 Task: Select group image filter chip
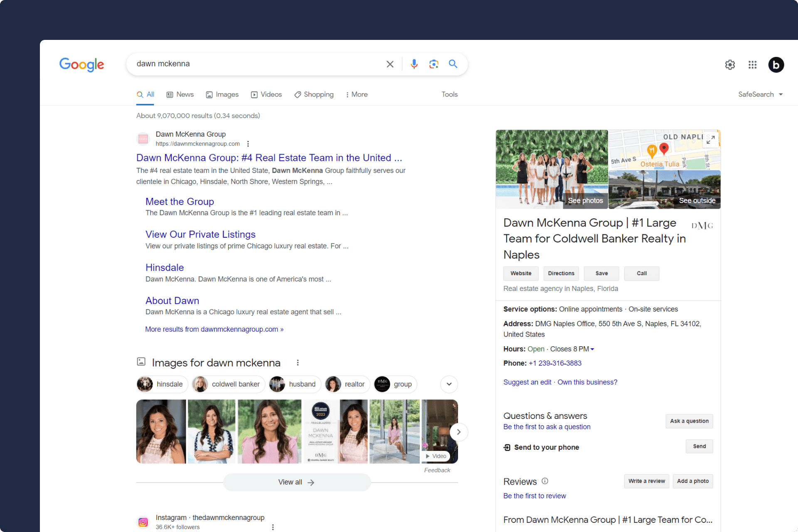(x=395, y=384)
